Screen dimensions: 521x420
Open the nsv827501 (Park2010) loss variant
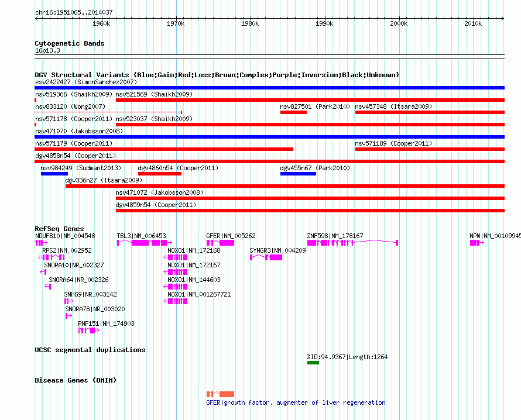click(293, 112)
